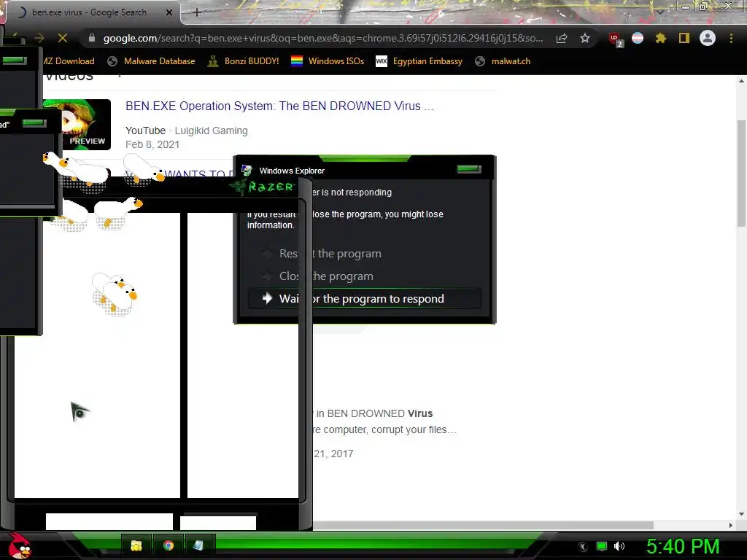The image size is (747, 560).
Task: Toggle Chrome side panel icon
Action: pos(684,38)
